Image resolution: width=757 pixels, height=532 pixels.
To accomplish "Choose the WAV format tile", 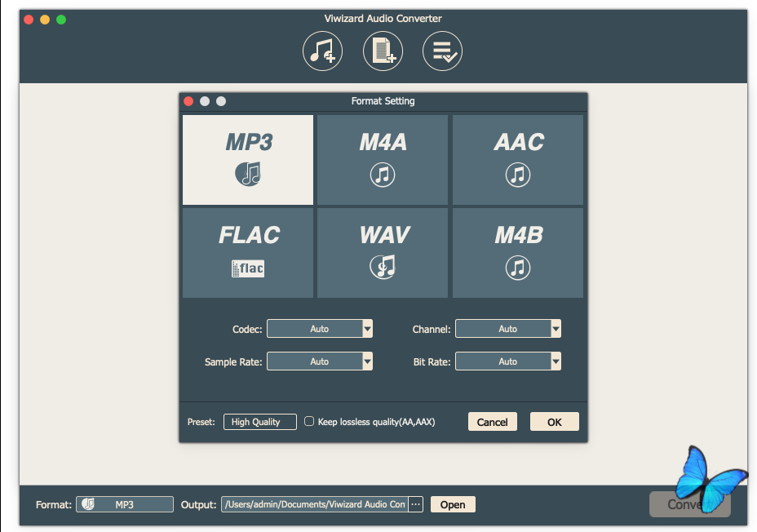I will [x=383, y=253].
